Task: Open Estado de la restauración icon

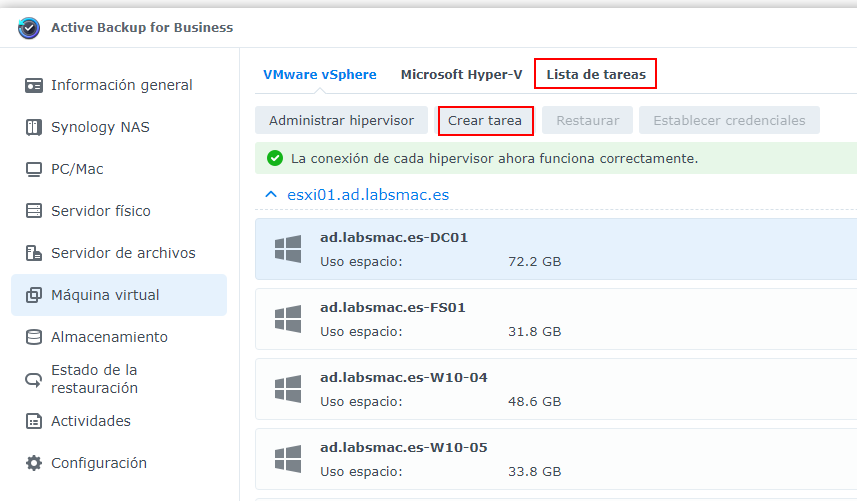Action: (34, 379)
